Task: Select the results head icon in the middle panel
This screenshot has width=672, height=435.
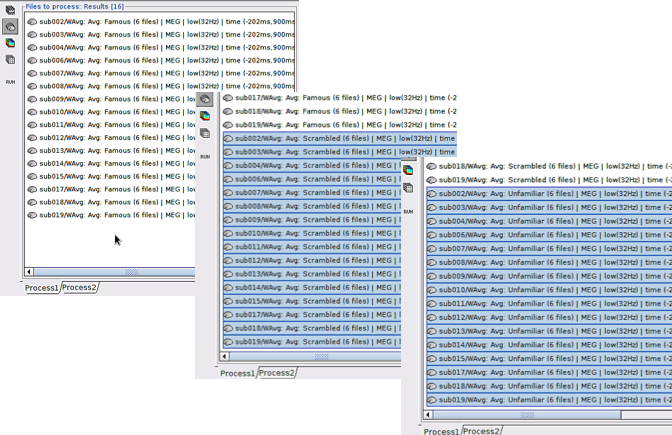Action: tap(205, 99)
